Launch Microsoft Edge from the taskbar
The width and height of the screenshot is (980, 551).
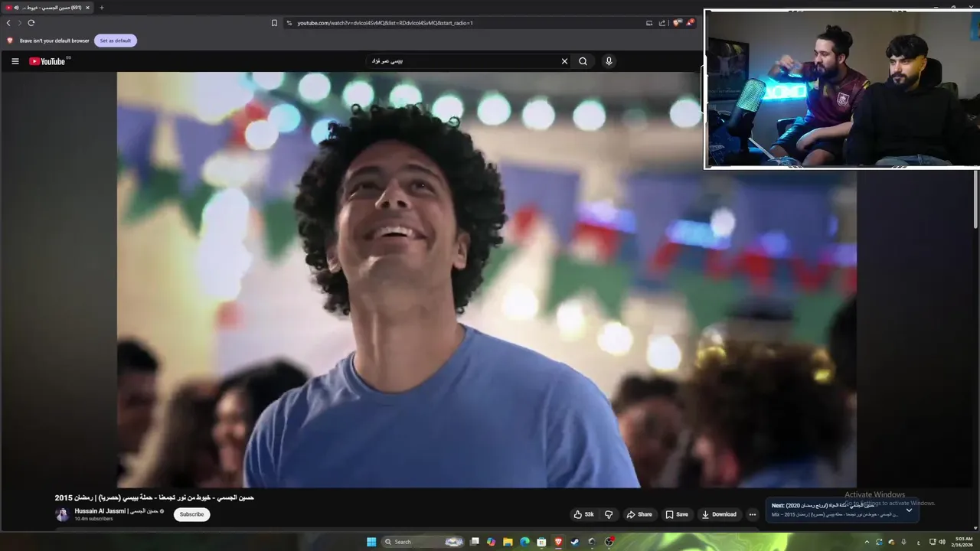(524, 542)
